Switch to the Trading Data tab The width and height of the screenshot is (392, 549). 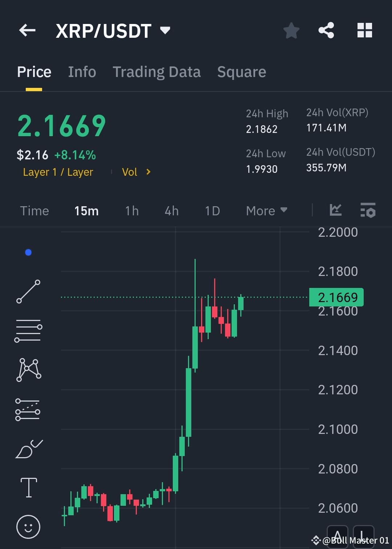click(157, 72)
